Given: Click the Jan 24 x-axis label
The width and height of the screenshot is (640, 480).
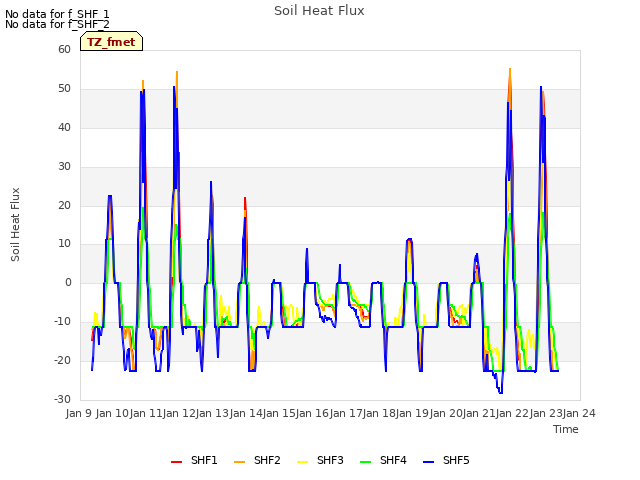Looking at the screenshot, I should 579,413.
